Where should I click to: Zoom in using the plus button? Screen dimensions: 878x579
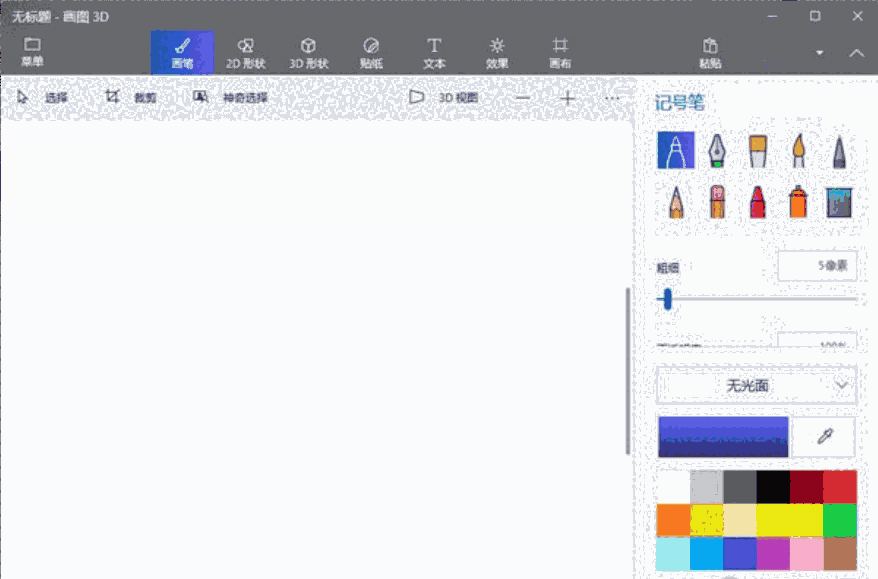click(x=567, y=98)
